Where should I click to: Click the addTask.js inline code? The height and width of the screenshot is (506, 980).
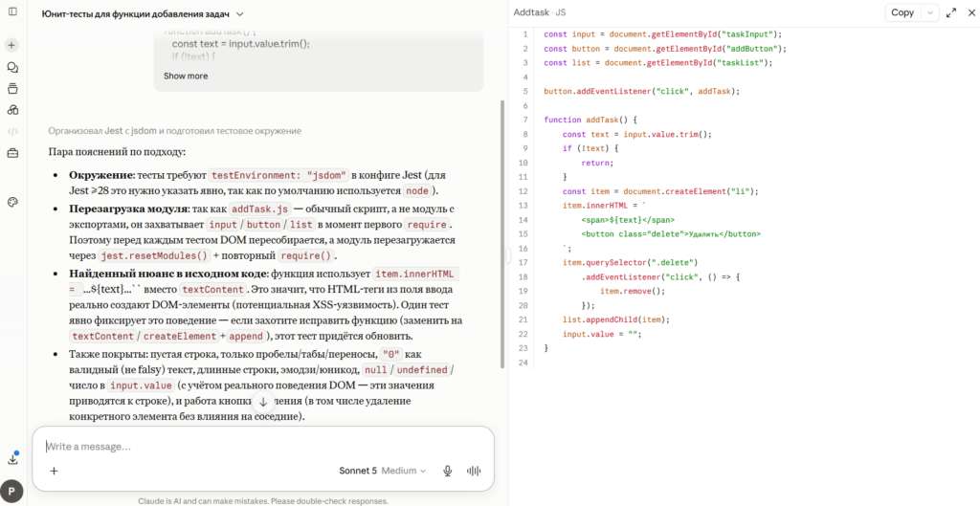pyautogui.click(x=260, y=208)
